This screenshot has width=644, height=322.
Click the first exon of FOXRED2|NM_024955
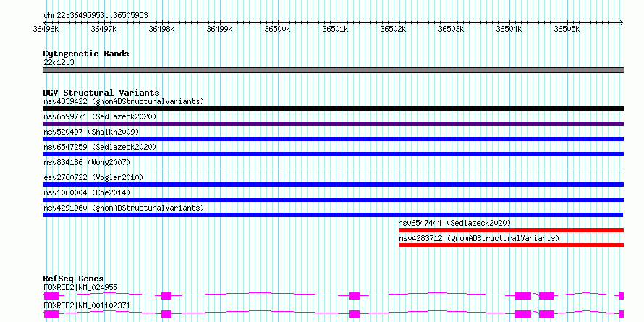(51, 296)
